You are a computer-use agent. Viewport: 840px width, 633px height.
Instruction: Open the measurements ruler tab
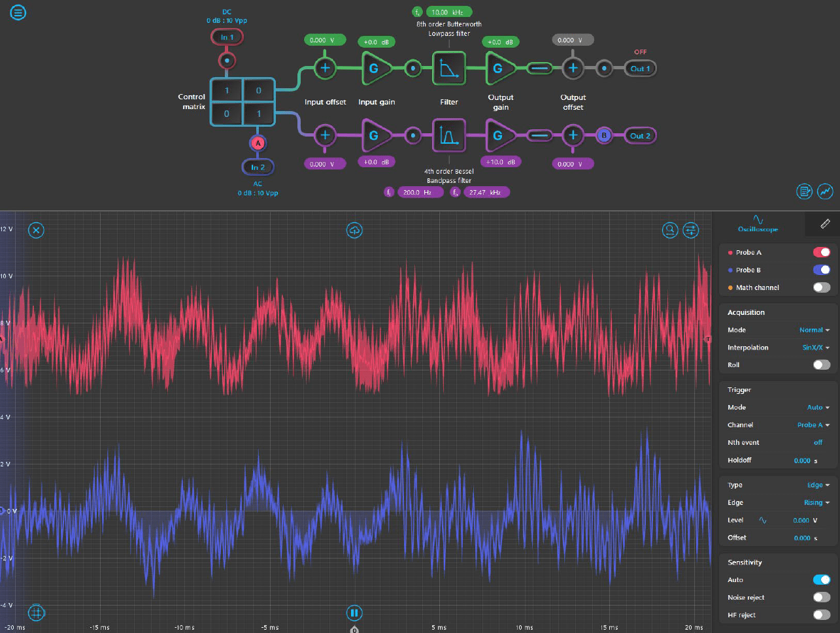[825, 223]
